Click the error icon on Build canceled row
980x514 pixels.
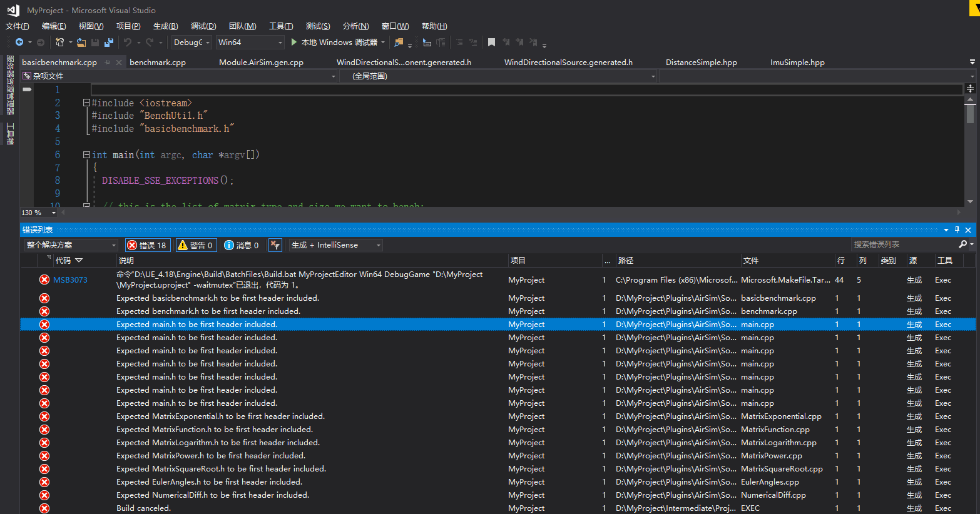pyautogui.click(x=44, y=508)
